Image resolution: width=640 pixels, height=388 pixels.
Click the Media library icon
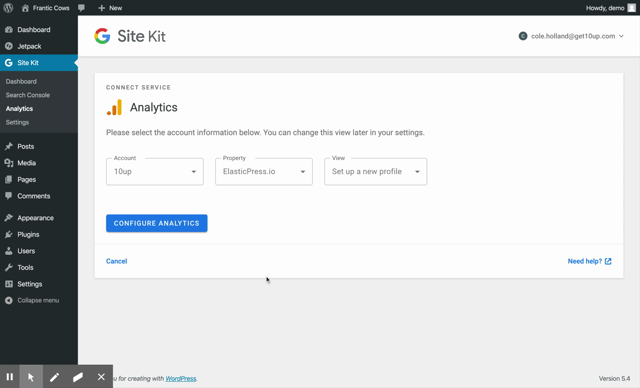[9, 163]
